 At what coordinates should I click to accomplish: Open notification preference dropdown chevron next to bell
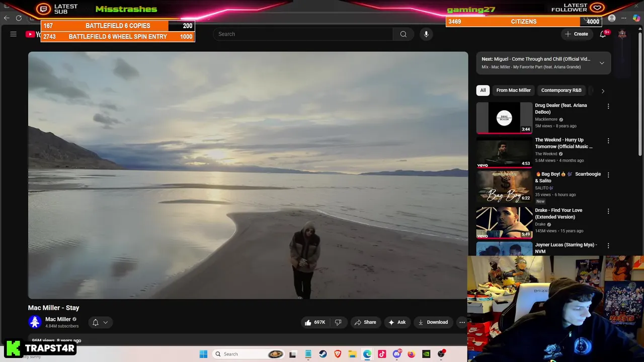coord(105,322)
